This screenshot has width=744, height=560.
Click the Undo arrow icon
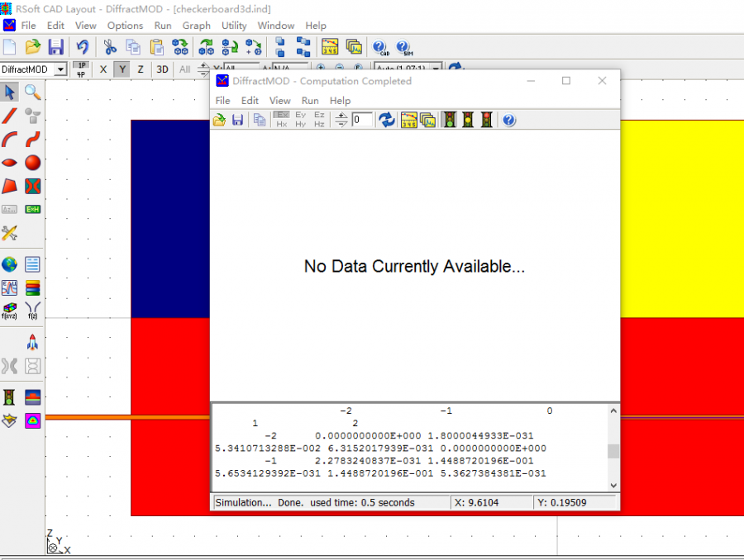(83, 47)
